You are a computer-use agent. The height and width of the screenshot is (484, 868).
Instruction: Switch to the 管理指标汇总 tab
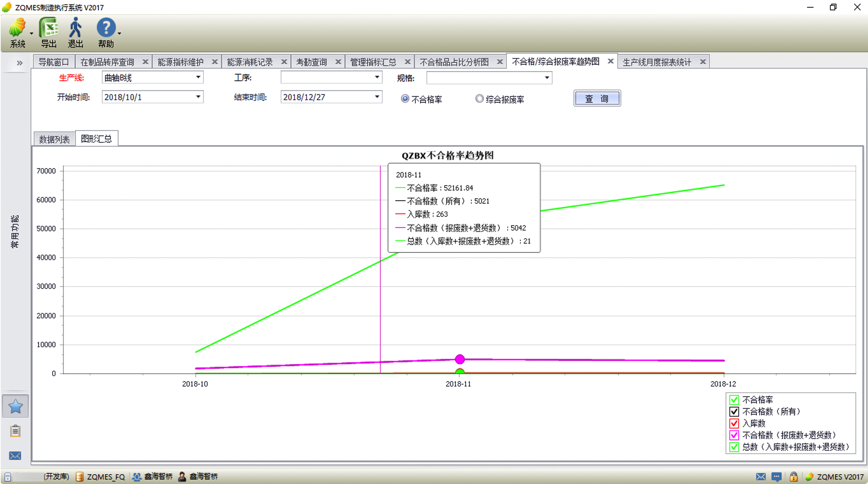pos(373,62)
